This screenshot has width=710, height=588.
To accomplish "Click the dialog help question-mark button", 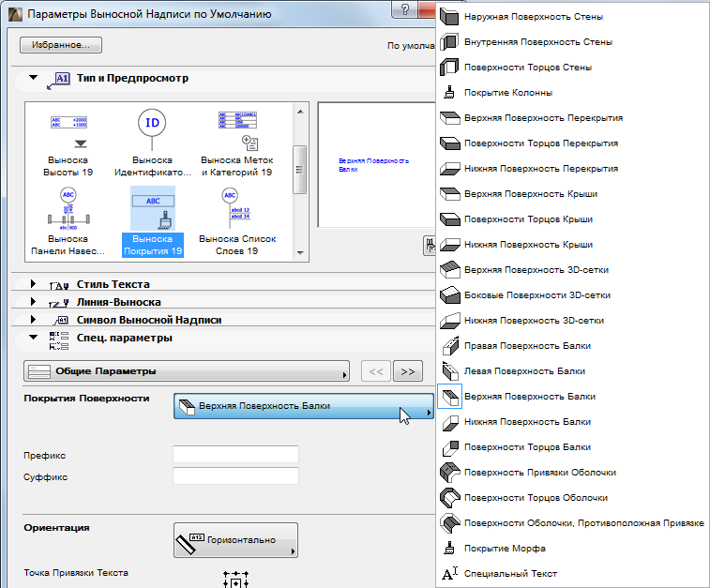I will [404, 9].
